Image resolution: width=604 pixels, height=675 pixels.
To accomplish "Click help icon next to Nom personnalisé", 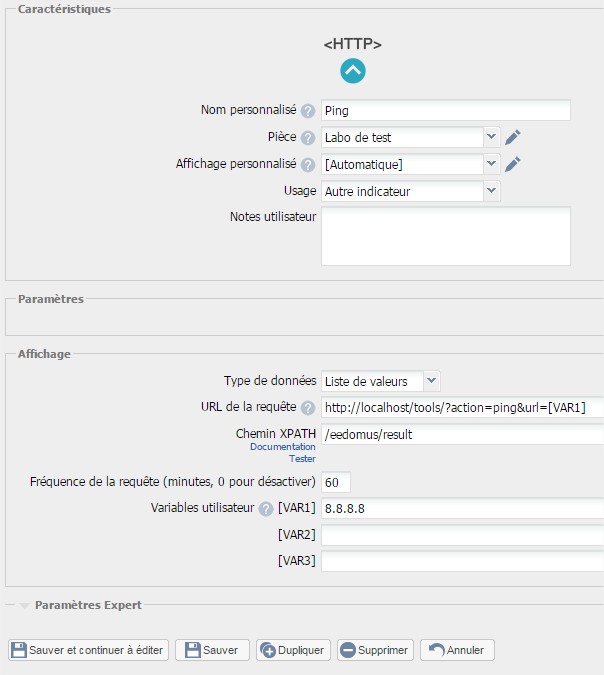I will 307,111.
